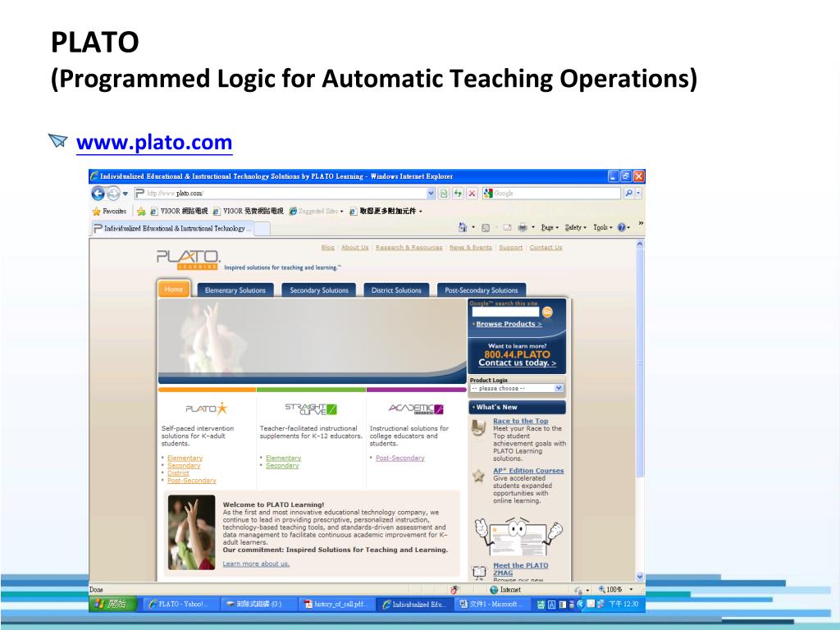Click the site search text field
Screen dimensions: 840x630
[x=504, y=312]
